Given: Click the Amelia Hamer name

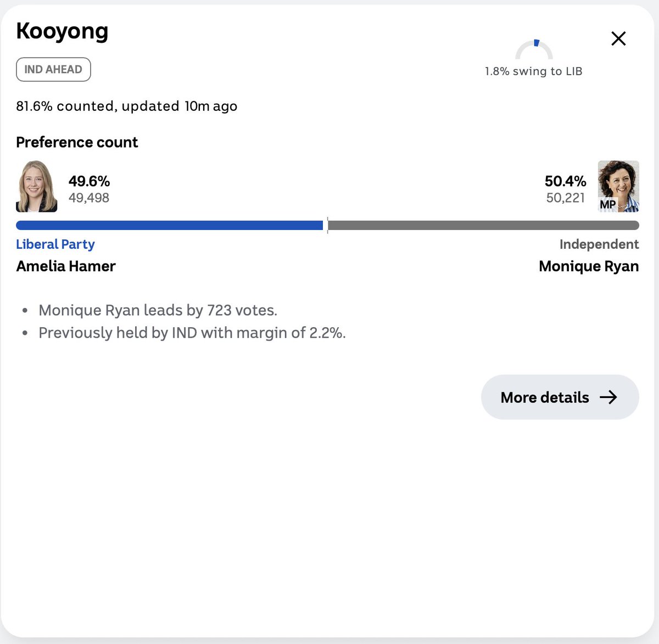Looking at the screenshot, I should (66, 266).
